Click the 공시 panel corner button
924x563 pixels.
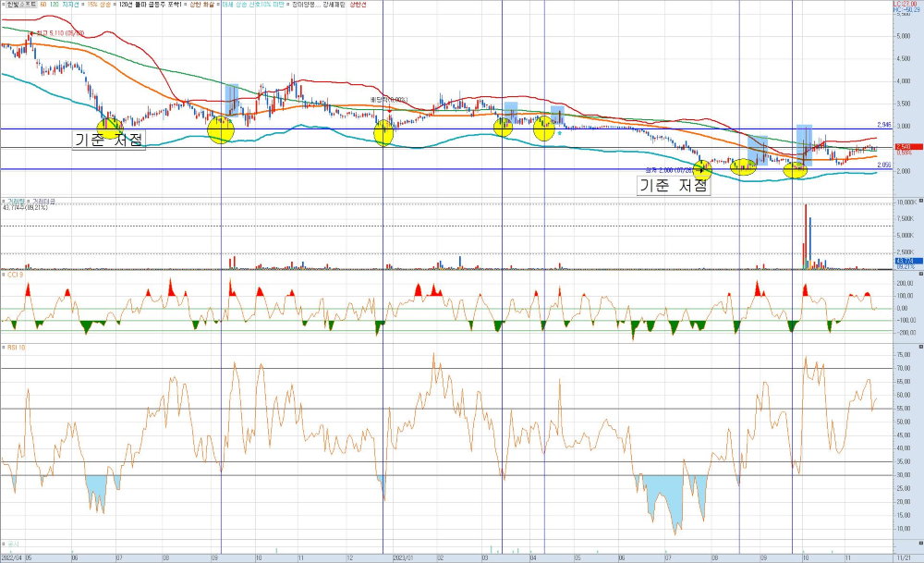tap(920, 543)
